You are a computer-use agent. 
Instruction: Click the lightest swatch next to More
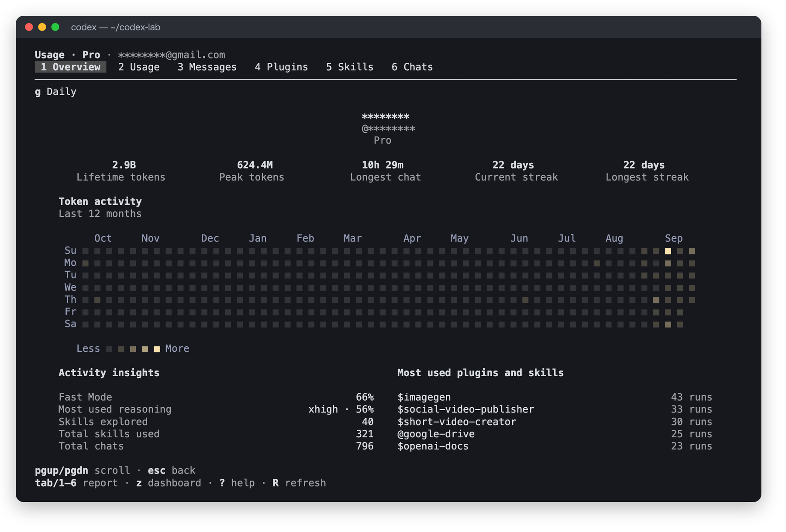tap(157, 349)
